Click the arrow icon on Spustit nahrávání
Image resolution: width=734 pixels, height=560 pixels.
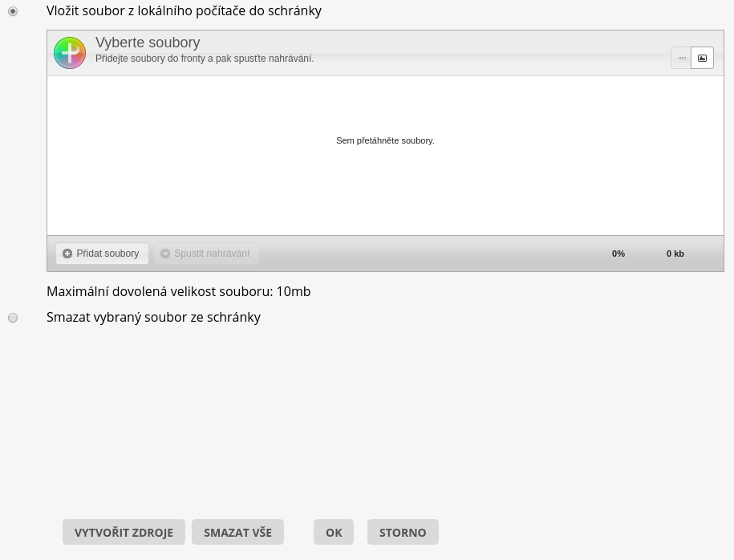click(x=165, y=254)
